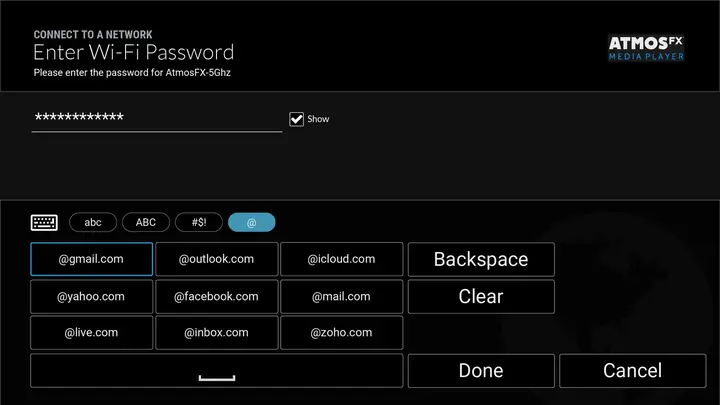Insert @inbox.com
Image resolution: width=720 pixels, height=405 pixels.
(x=216, y=333)
